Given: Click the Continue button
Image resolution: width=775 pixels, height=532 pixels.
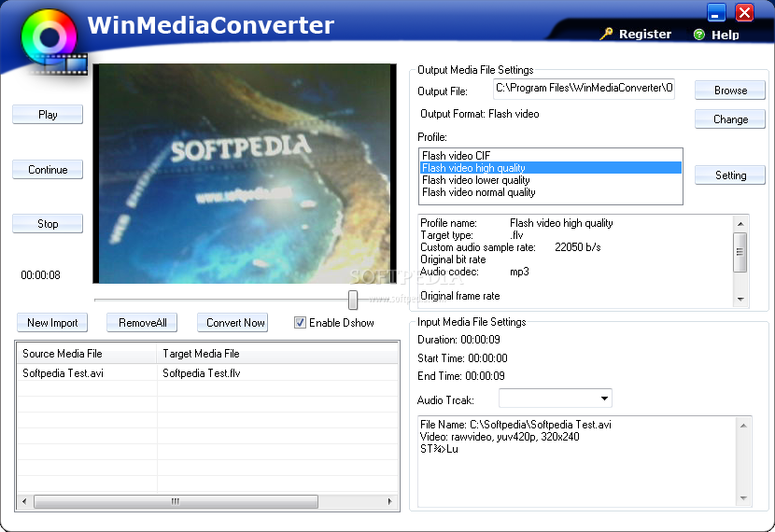Looking at the screenshot, I should pos(48,170).
